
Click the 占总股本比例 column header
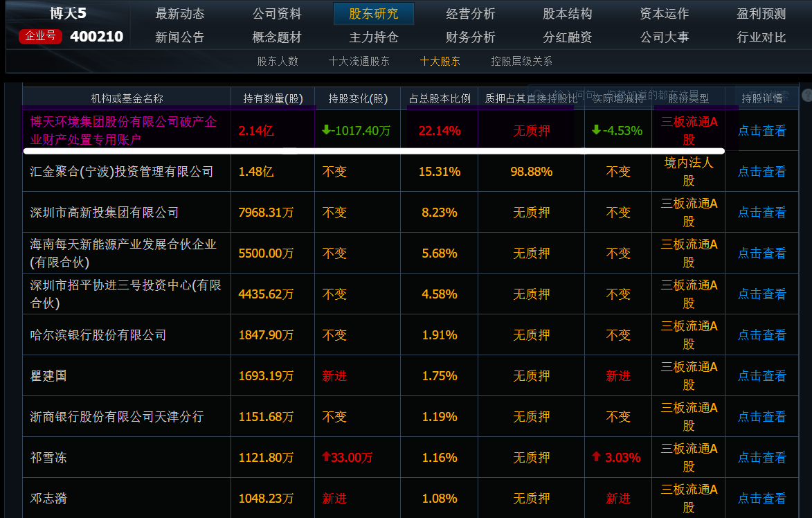coord(440,98)
